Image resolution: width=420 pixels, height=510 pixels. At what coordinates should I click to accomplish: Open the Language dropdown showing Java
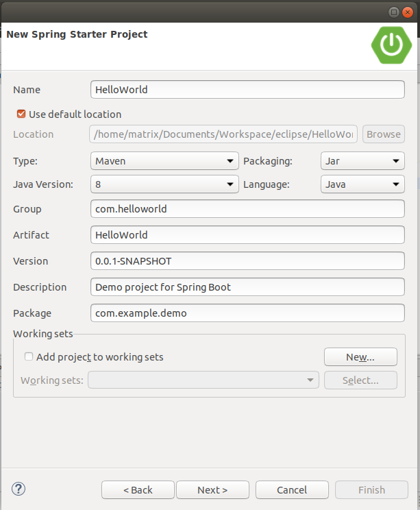(362, 184)
